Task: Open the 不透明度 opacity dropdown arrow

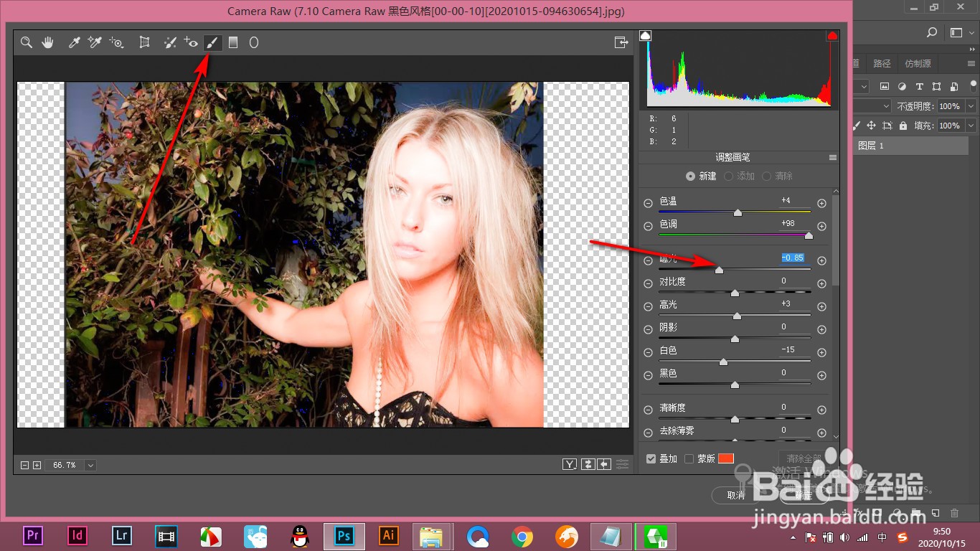Action: click(x=971, y=106)
